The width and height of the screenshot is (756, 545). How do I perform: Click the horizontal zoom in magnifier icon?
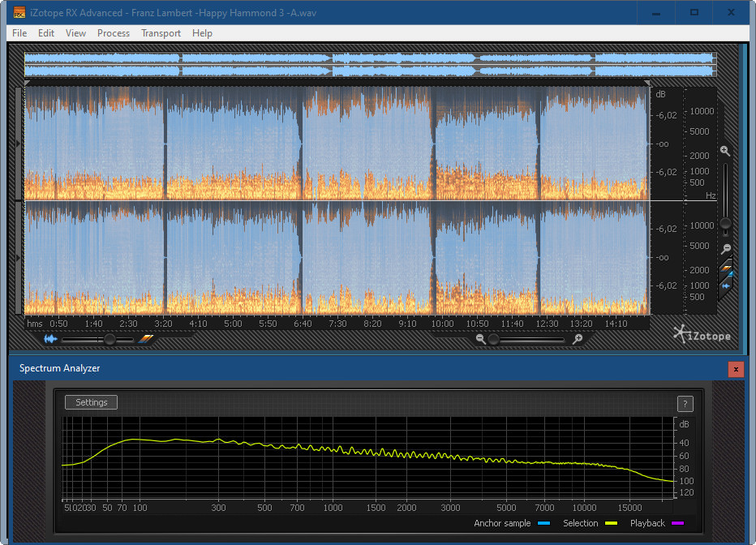578,339
